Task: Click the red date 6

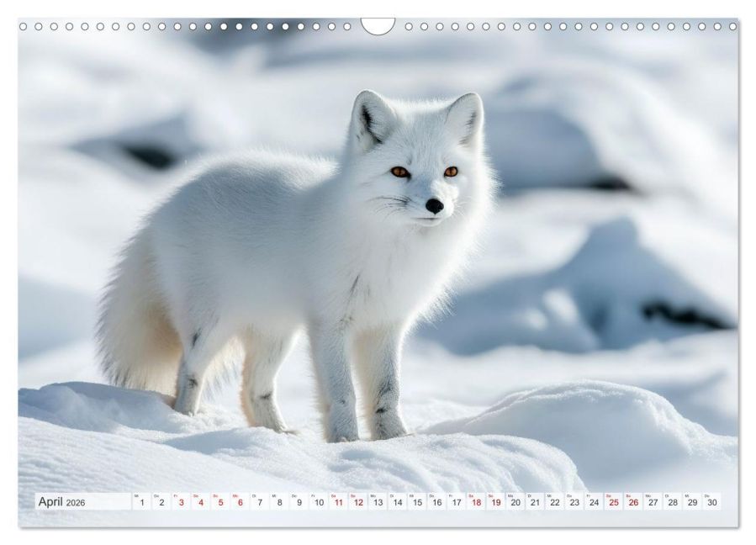Action: (x=240, y=502)
